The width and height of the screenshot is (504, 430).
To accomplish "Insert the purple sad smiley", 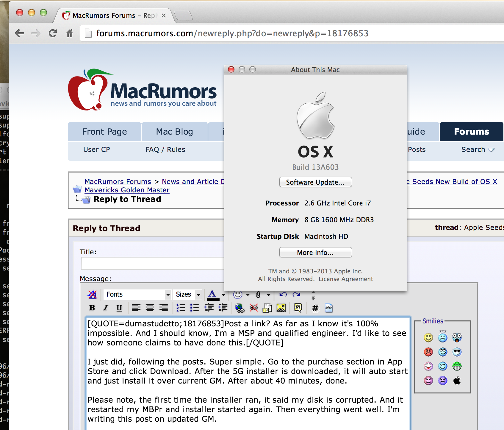I will point(443,381).
